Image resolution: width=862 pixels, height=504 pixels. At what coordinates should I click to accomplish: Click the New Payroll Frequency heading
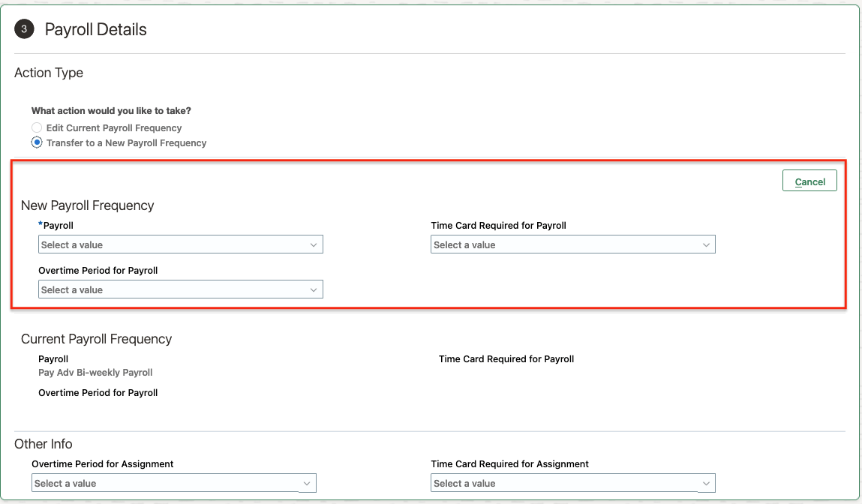pos(88,205)
